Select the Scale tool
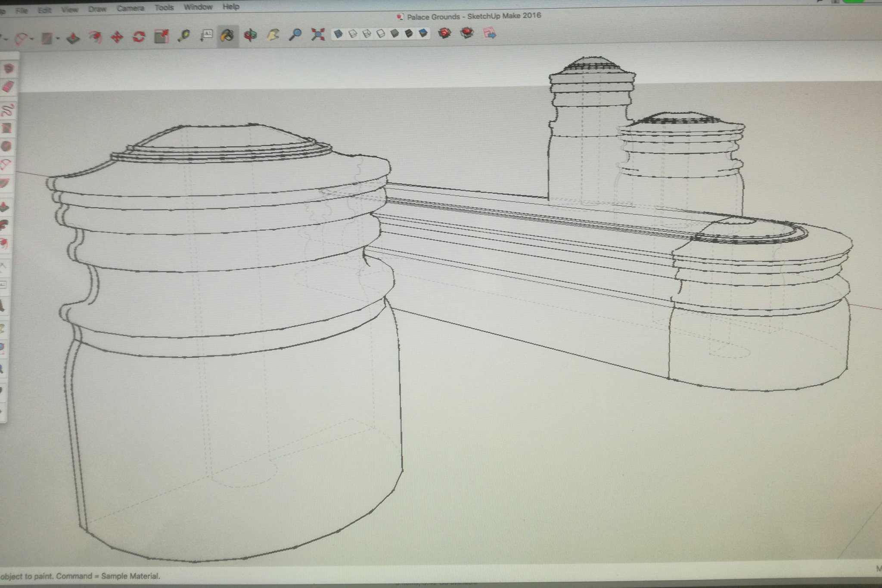 [161, 36]
